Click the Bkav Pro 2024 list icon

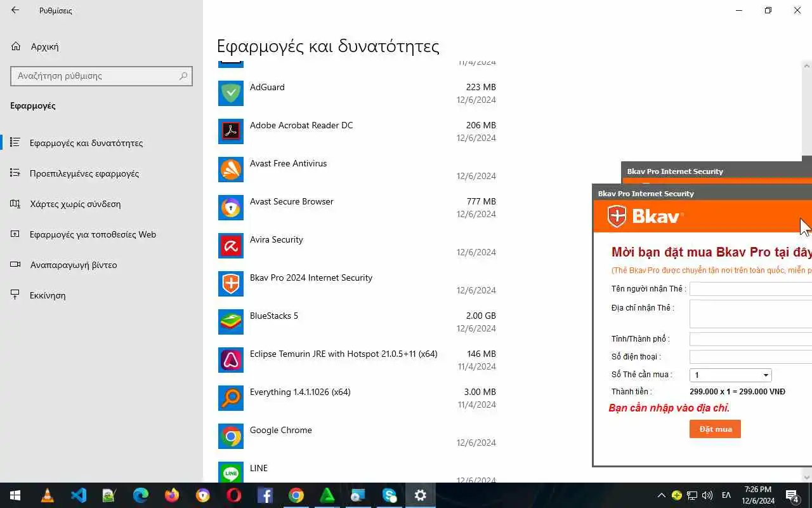pyautogui.click(x=231, y=284)
